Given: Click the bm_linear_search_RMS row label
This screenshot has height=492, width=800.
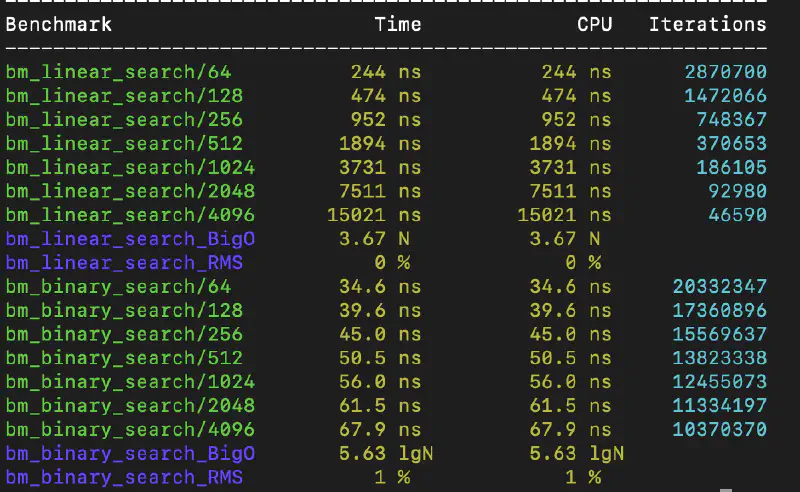Looking at the screenshot, I should pyautogui.click(x=124, y=263).
